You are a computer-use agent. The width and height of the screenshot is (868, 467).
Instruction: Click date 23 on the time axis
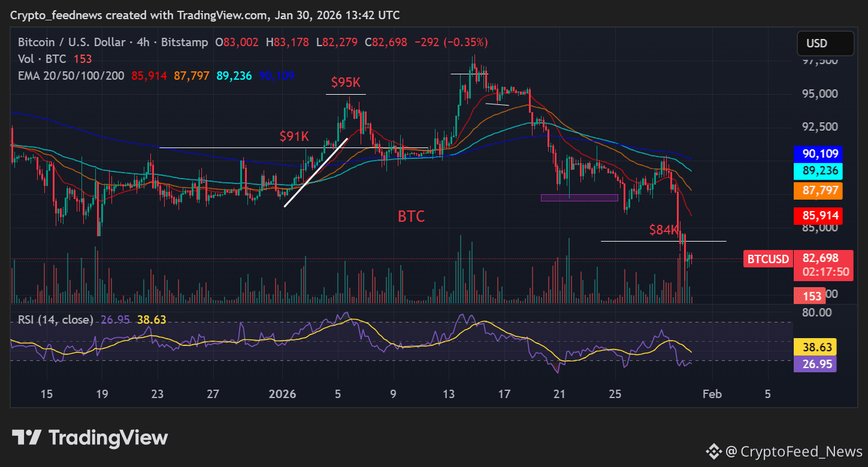click(158, 394)
